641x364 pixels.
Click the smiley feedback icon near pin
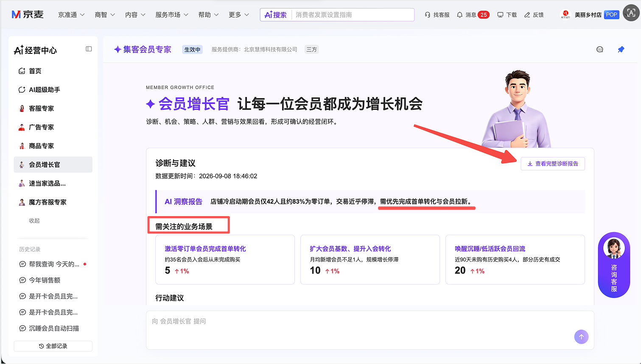(600, 50)
